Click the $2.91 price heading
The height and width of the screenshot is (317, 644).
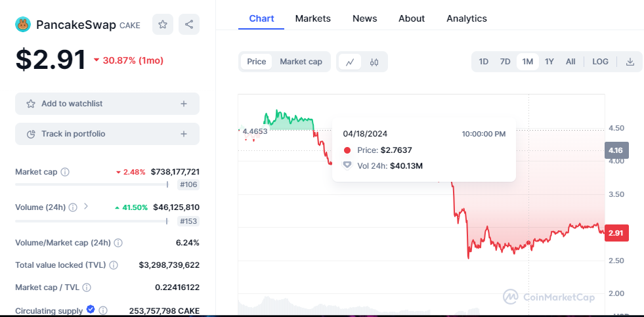click(51, 60)
